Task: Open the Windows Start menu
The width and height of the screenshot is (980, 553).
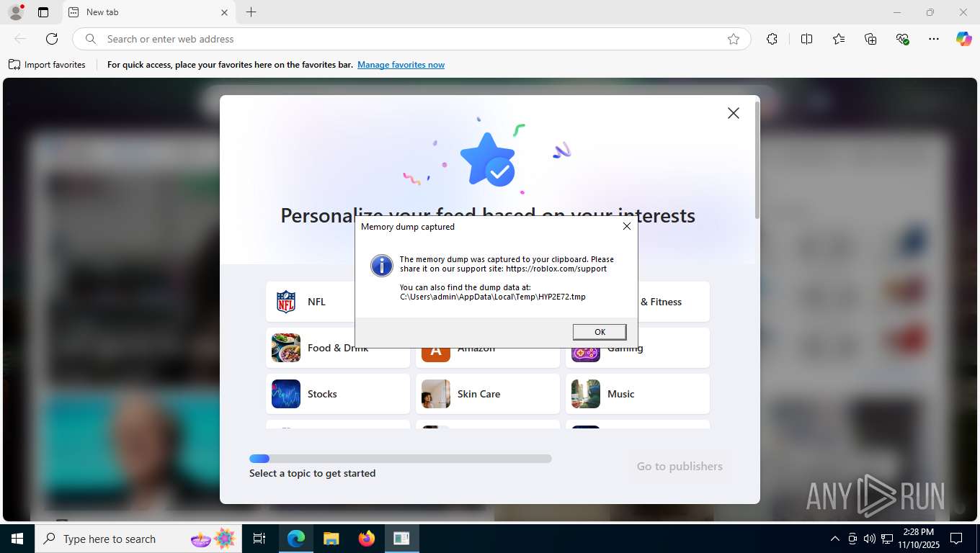Action: point(17,539)
